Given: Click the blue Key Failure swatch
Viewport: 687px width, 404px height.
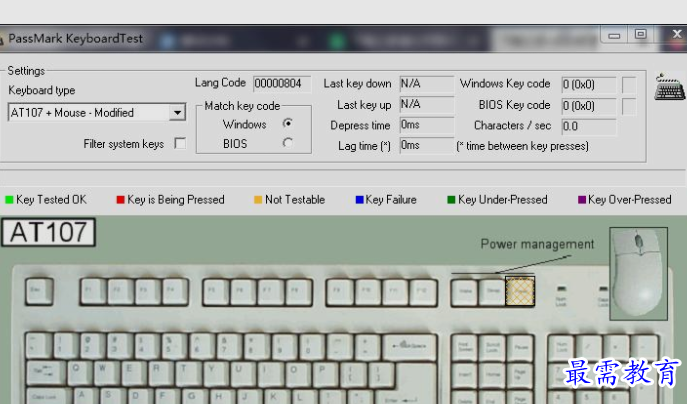Looking at the screenshot, I should [360, 200].
